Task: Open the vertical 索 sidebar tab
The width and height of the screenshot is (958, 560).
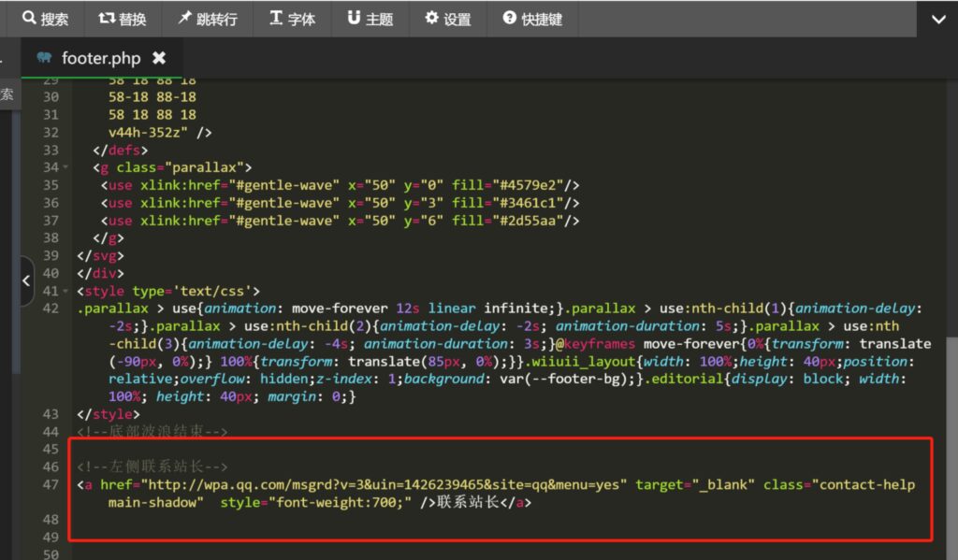Action: pos(7,93)
